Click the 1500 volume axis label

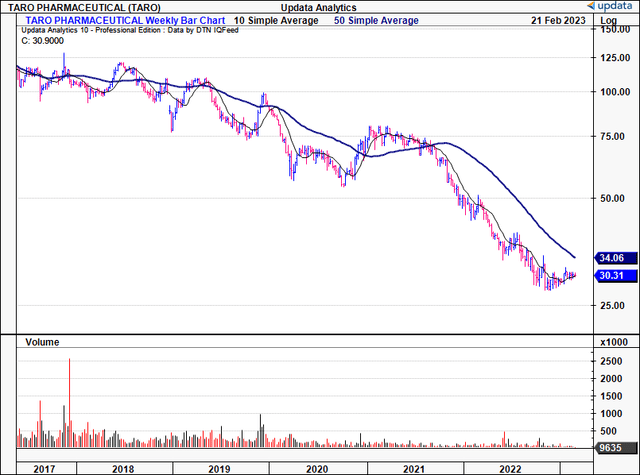(x=611, y=396)
